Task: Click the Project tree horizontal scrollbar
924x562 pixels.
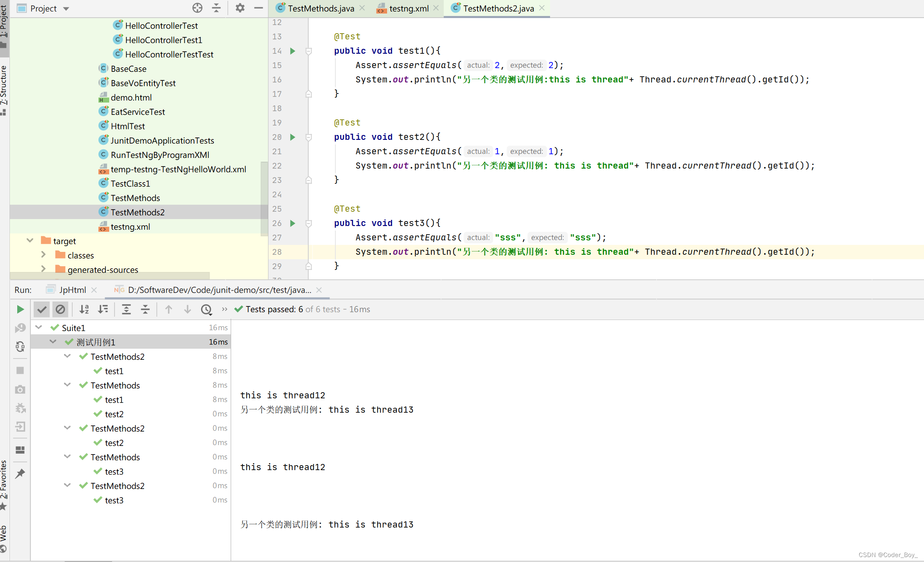Action: click(x=110, y=275)
